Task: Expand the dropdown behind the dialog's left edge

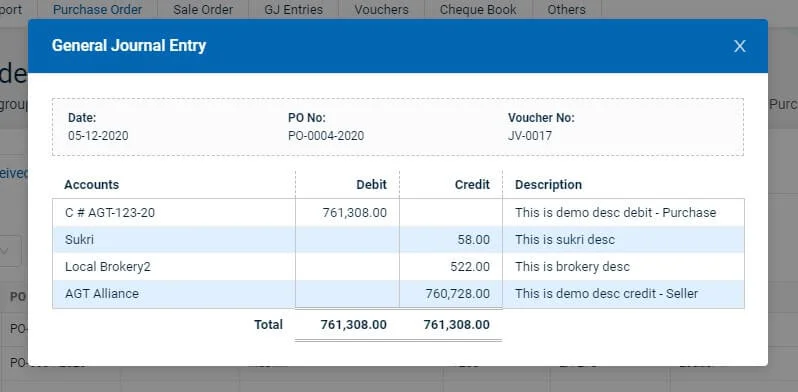Action: pos(10,250)
